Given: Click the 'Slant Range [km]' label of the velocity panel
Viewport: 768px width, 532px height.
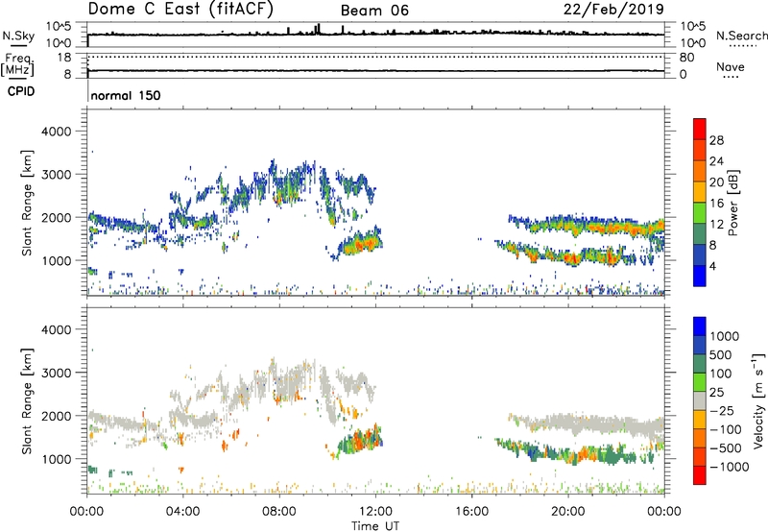Looking at the screenshot, I should click(27, 400).
